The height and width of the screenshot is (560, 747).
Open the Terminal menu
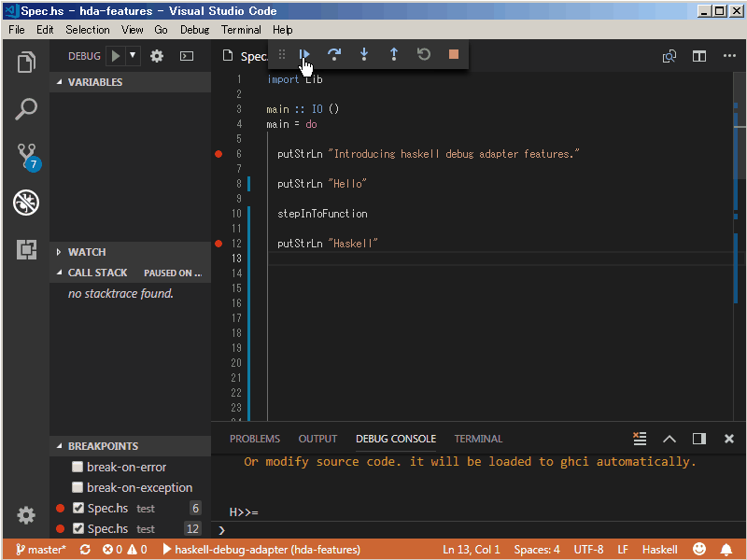[x=241, y=30]
